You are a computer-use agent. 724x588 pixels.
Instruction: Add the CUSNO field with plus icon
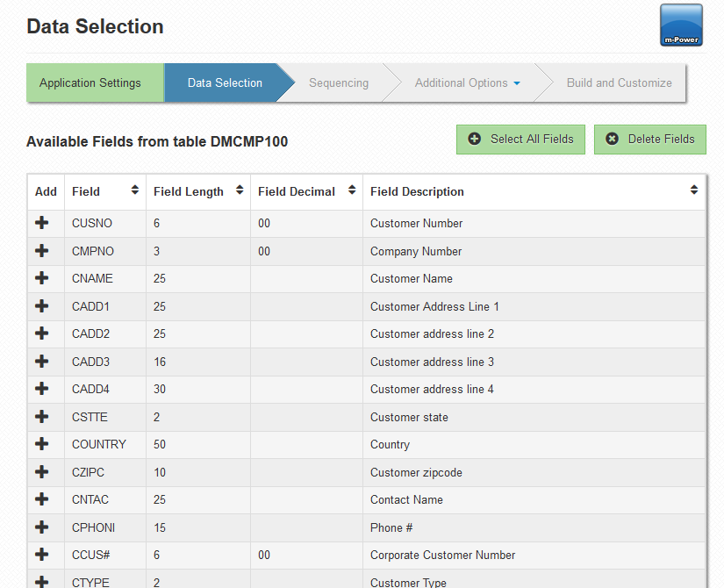click(41, 224)
